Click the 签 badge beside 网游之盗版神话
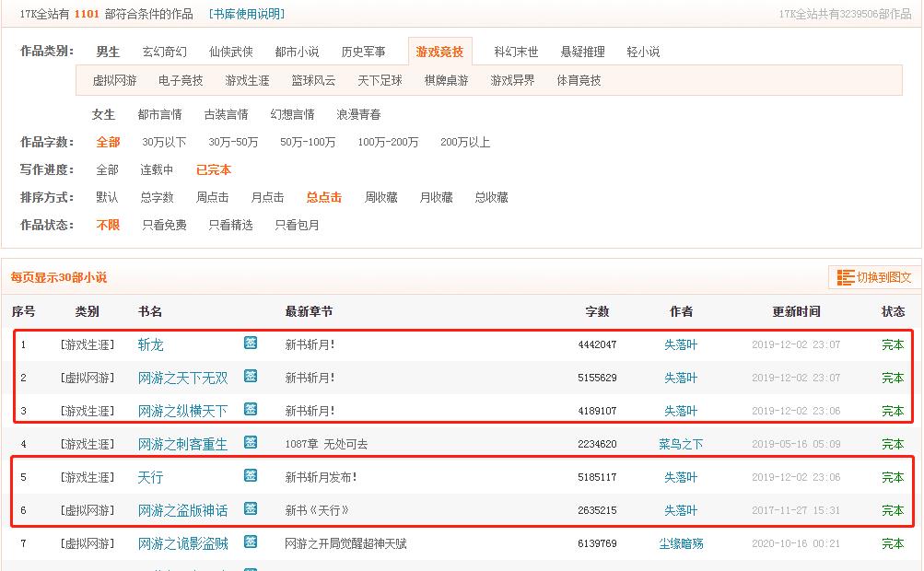 [251, 509]
